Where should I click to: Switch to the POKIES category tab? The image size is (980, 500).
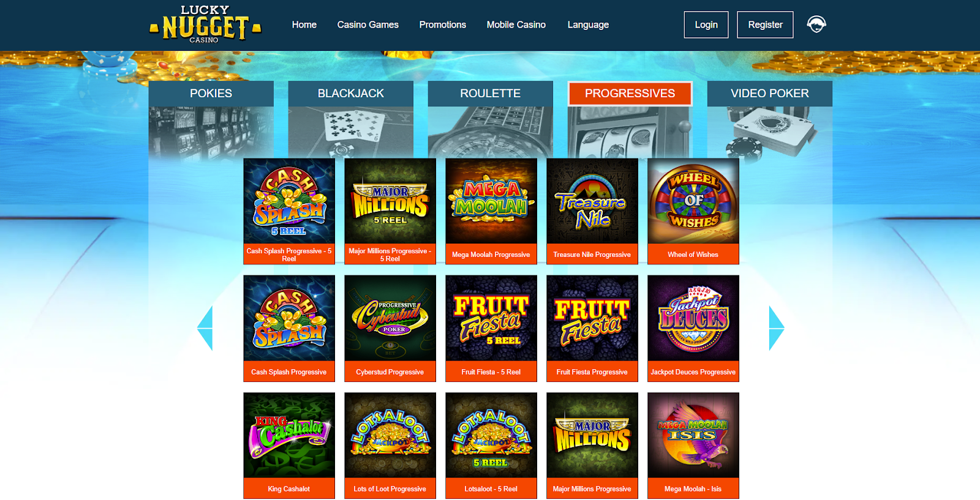(211, 94)
